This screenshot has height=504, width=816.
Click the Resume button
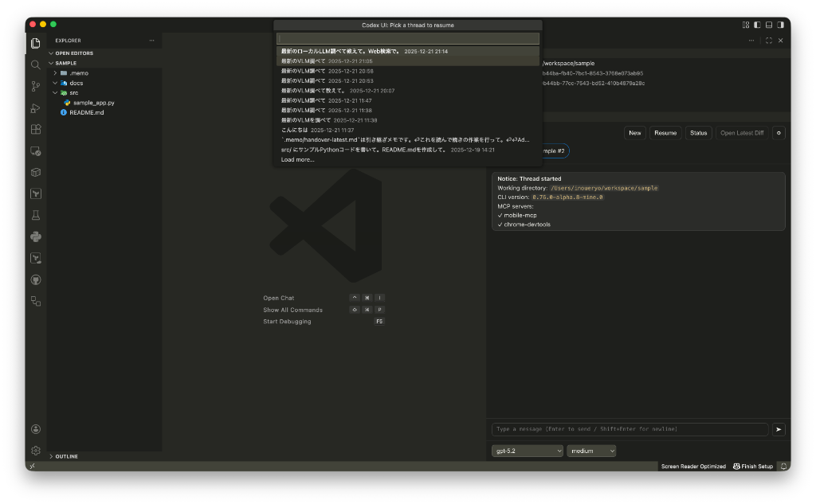(x=665, y=133)
